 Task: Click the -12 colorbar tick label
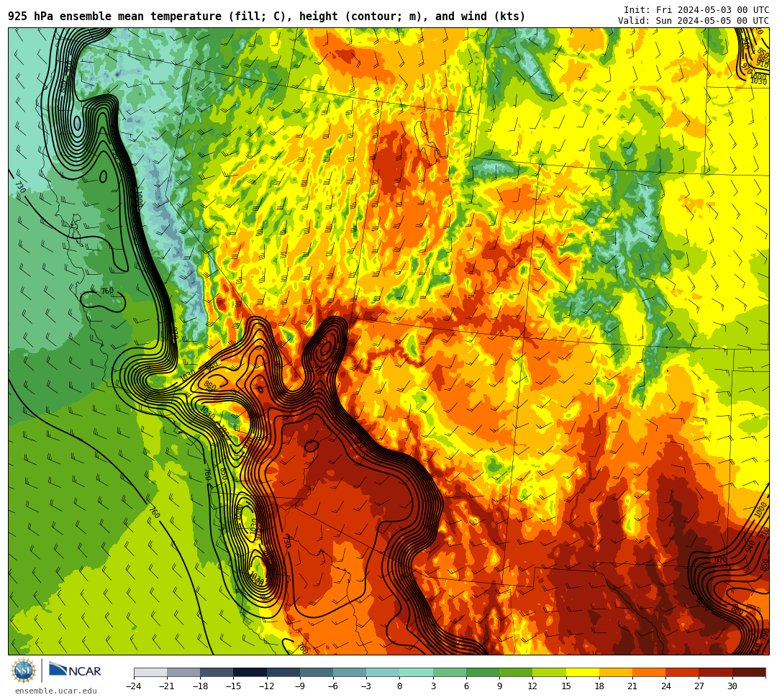(x=267, y=686)
